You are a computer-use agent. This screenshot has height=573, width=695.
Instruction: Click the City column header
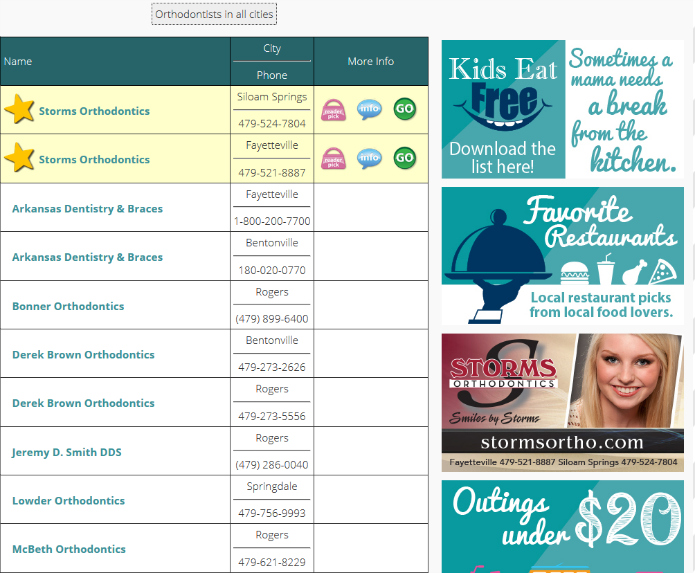click(272, 48)
